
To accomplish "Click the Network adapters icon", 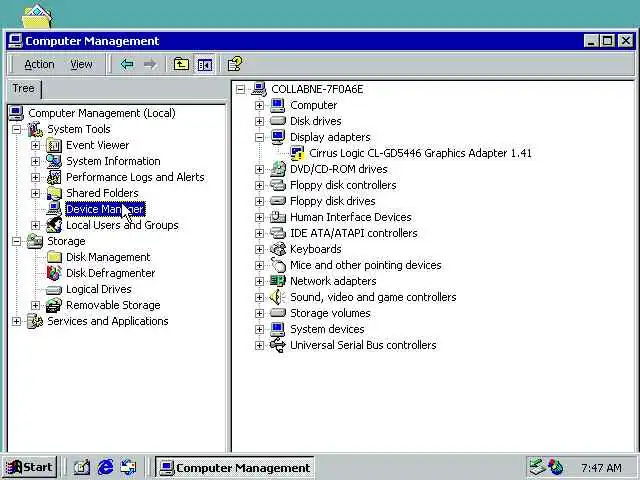I will (278, 281).
